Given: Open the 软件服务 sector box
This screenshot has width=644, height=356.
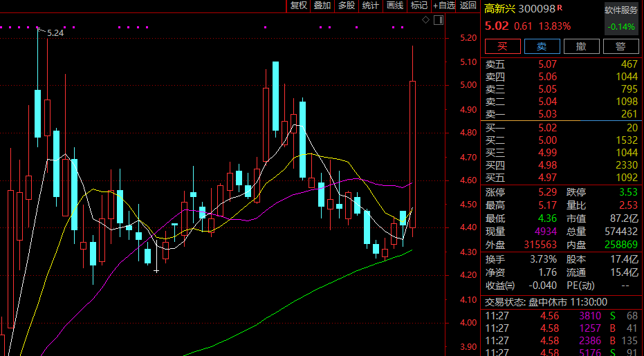Looking at the screenshot, I should point(621,18).
